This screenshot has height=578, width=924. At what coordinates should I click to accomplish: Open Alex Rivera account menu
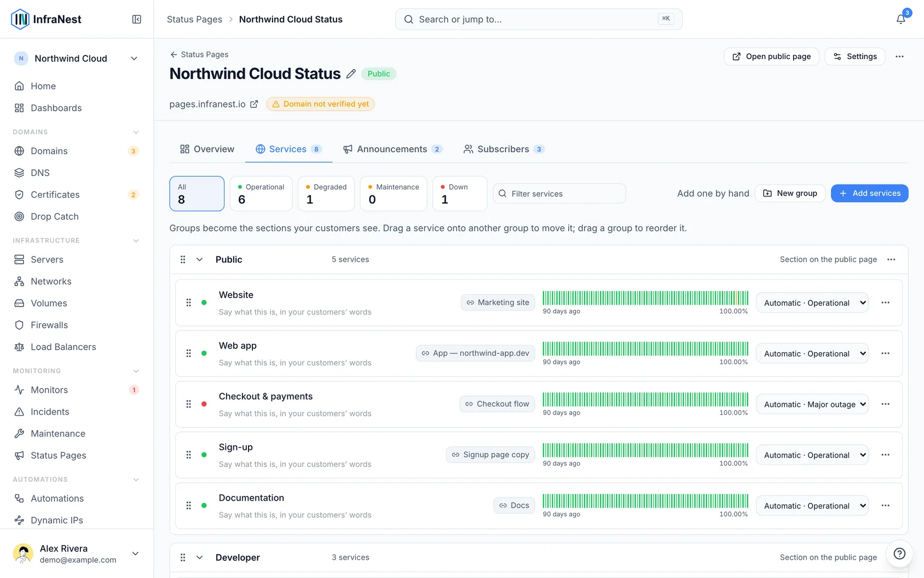(x=76, y=553)
